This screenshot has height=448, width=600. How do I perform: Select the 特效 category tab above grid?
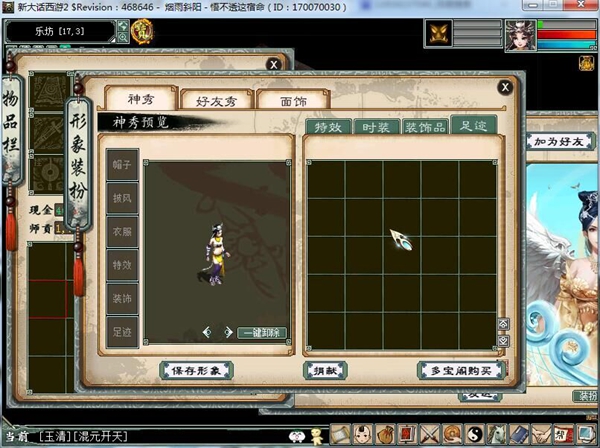pyautogui.click(x=328, y=127)
